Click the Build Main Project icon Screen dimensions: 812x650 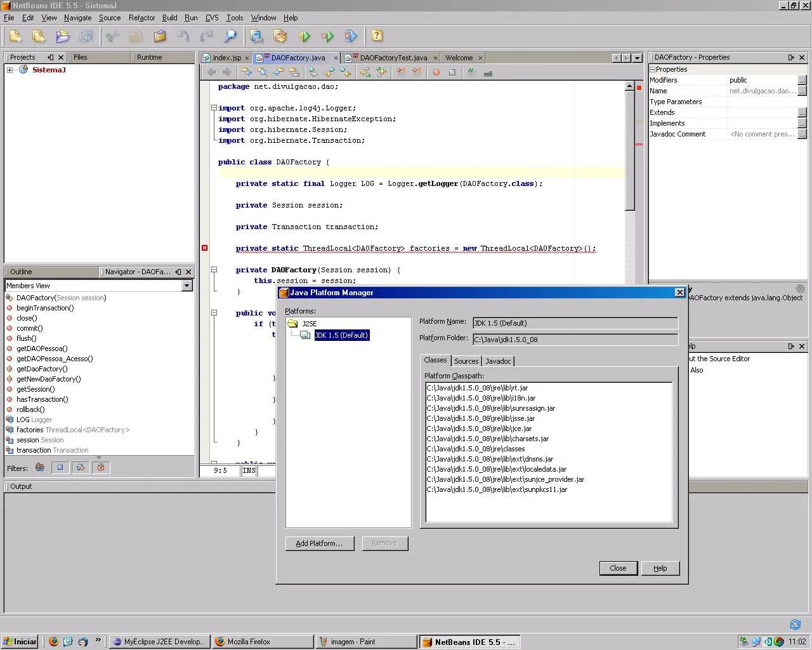[x=257, y=36]
